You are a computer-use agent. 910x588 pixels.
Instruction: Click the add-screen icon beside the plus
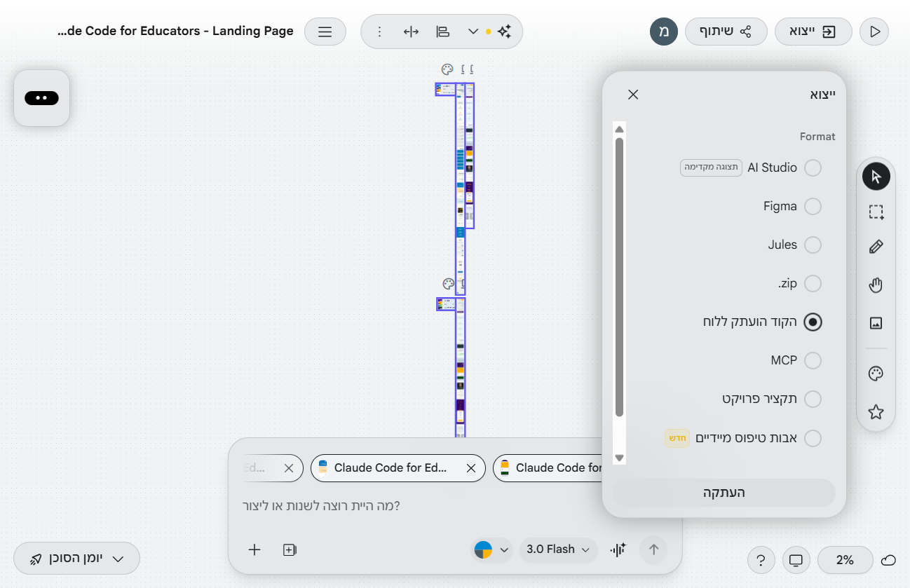click(x=290, y=549)
